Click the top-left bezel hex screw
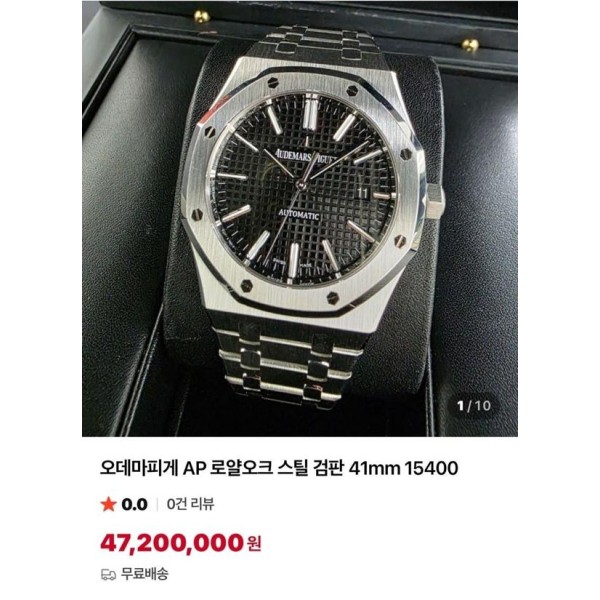 click(x=273, y=82)
